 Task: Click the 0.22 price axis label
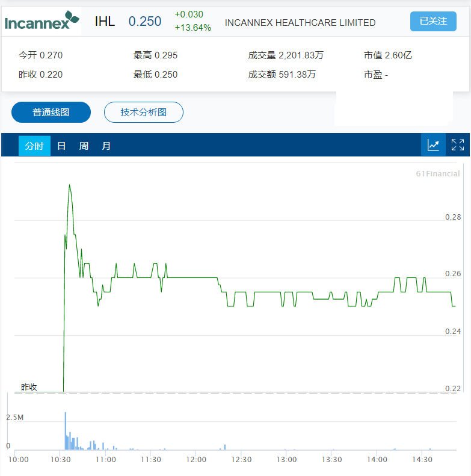click(453, 389)
